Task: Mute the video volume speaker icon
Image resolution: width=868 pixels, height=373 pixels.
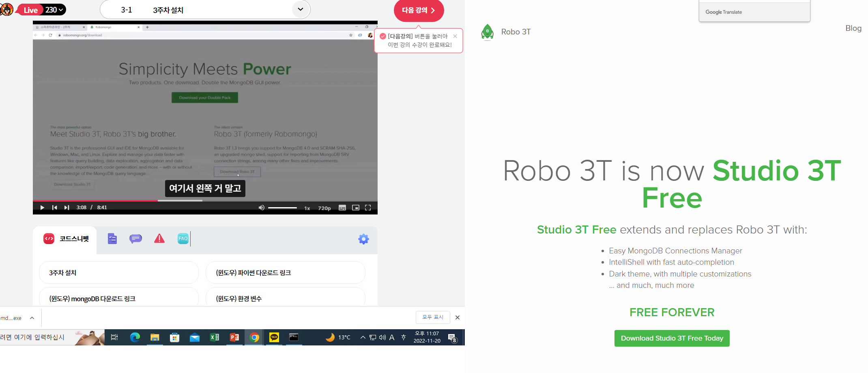Action: [x=262, y=208]
